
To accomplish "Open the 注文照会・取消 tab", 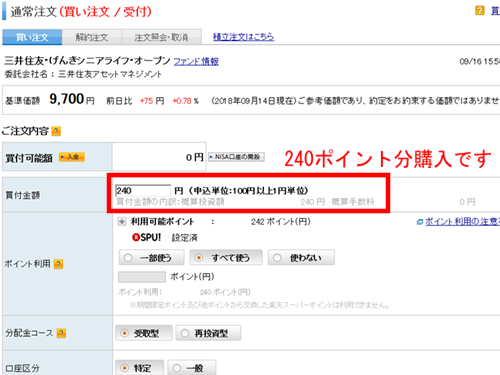I will tap(162, 37).
